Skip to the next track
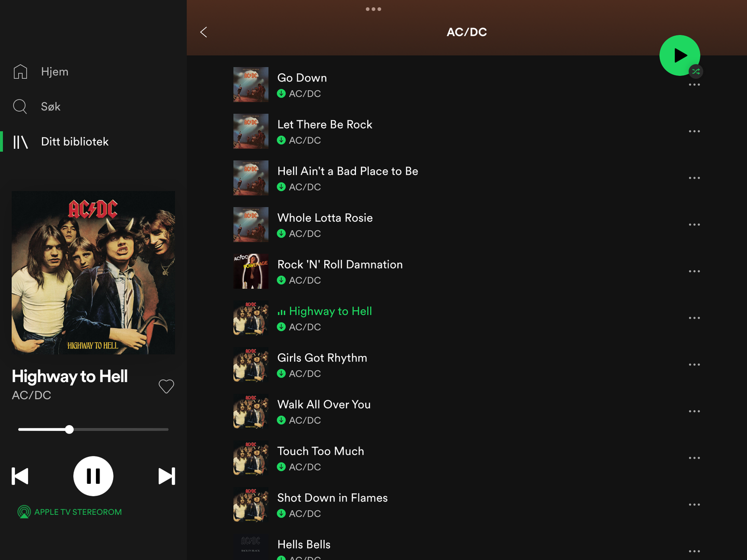The width and height of the screenshot is (747, 560). [167, 476]
